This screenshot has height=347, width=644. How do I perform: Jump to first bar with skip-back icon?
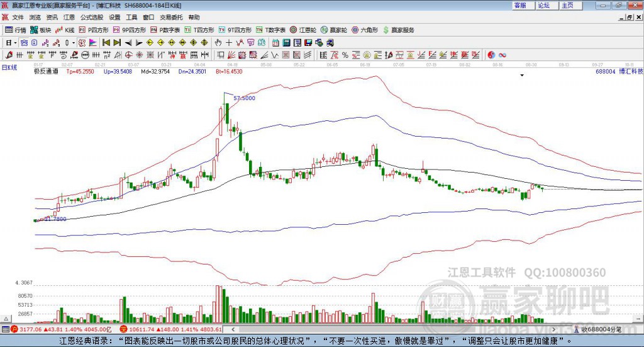[106, 43]
